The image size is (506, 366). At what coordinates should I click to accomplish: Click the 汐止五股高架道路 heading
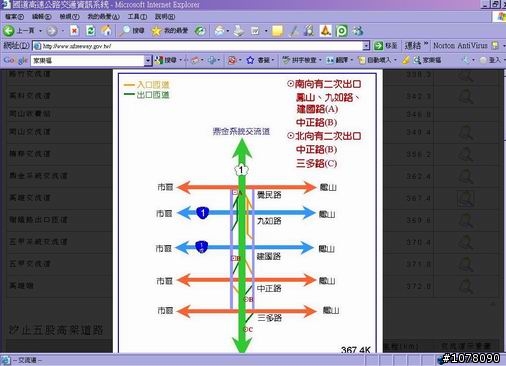(56, 330)
